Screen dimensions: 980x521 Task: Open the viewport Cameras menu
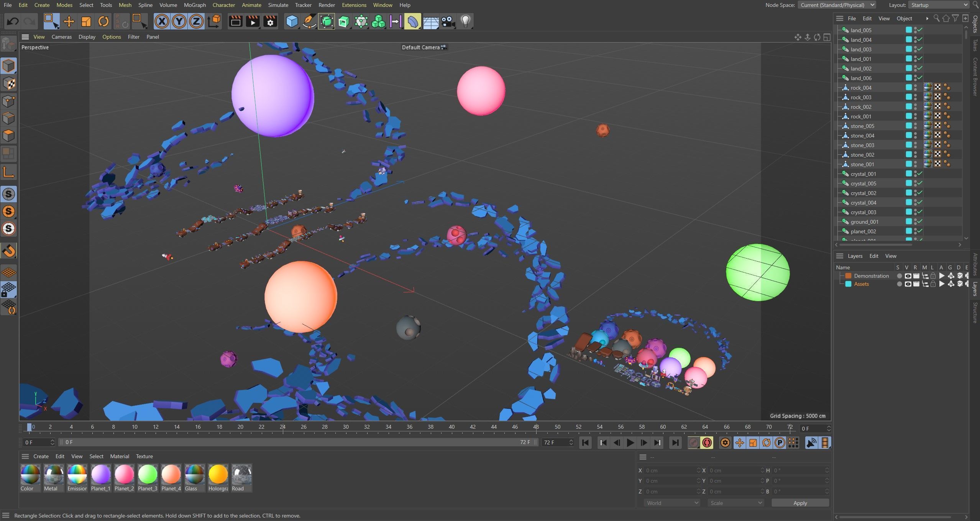click(61, 37)
